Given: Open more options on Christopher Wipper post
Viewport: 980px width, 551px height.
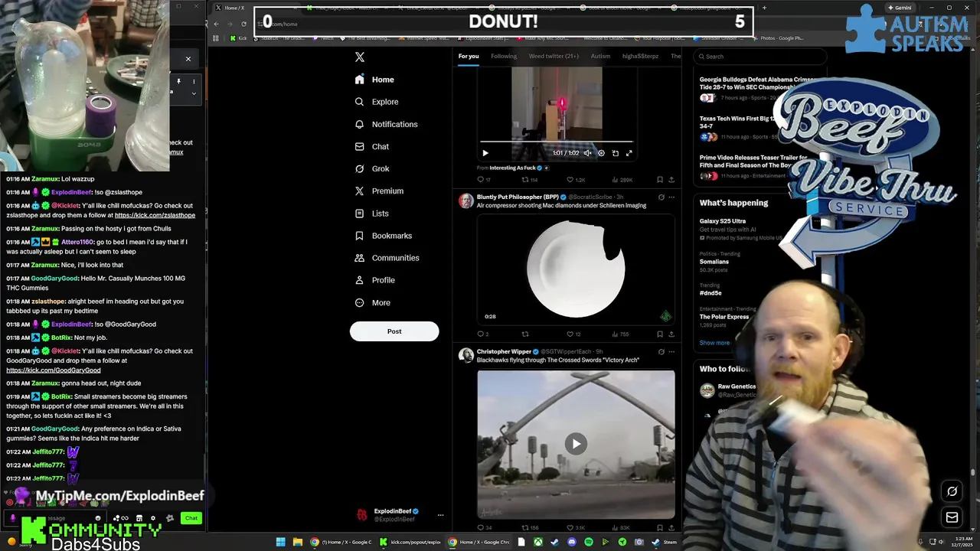Looking at the screenshot, I should [671, 352].
